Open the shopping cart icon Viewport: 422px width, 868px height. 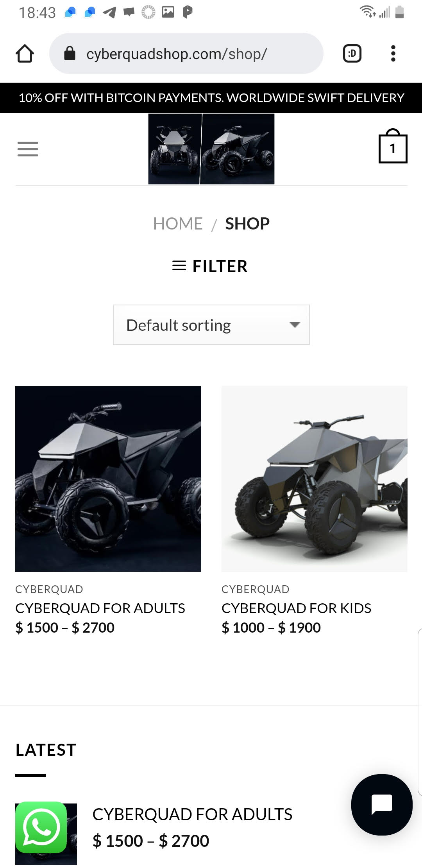[x=393, y=147]
